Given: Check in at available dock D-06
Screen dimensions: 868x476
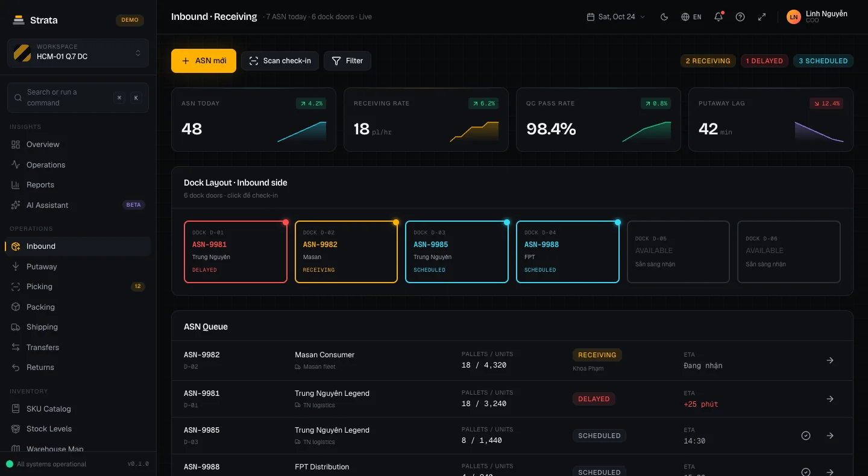Looking at the screenshot, I should [x=789, y=252].
